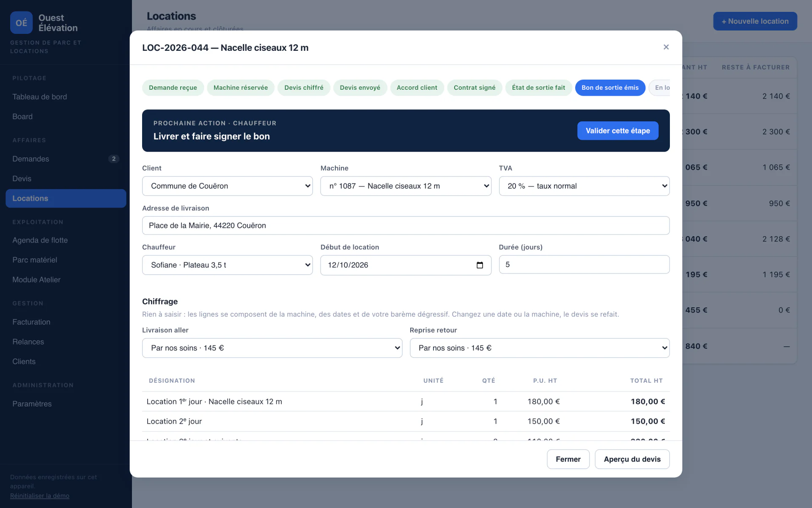Click Réinitialiser la démo link
Viewport: 812px width, 508px height.
coord(40,496)
